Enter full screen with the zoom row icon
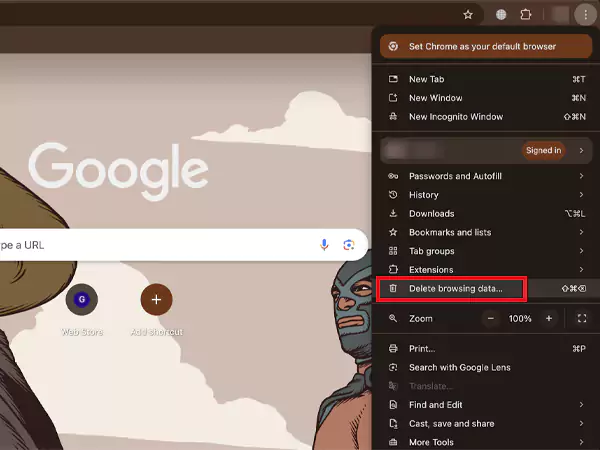600x450 pixels. [582, 318]
